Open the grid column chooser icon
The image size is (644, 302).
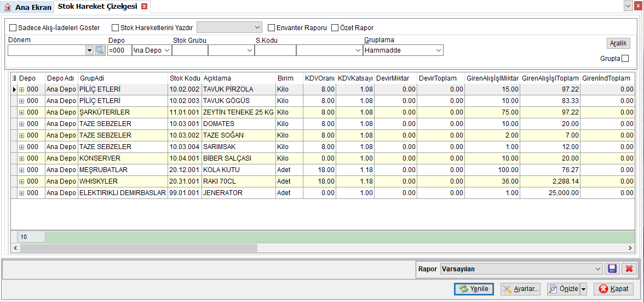pos(14,78)
